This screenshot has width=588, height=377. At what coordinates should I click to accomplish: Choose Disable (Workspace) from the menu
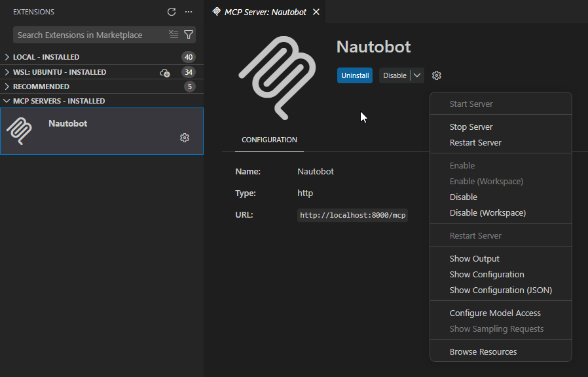(501, 213)
